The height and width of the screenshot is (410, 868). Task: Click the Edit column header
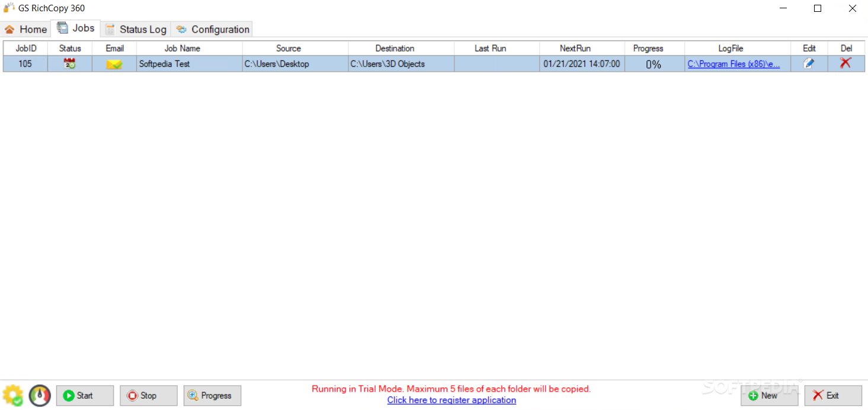click(x=809, y=49)
